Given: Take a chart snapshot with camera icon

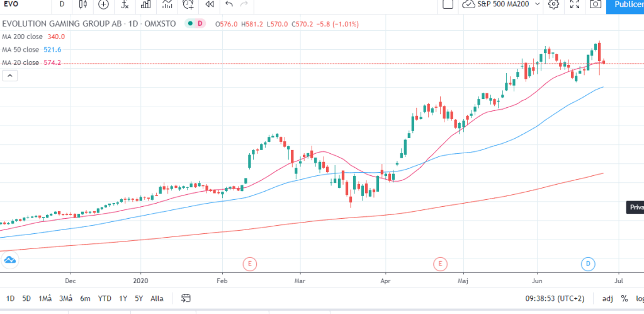Looking at the screenshot, I should click(595, 4).
